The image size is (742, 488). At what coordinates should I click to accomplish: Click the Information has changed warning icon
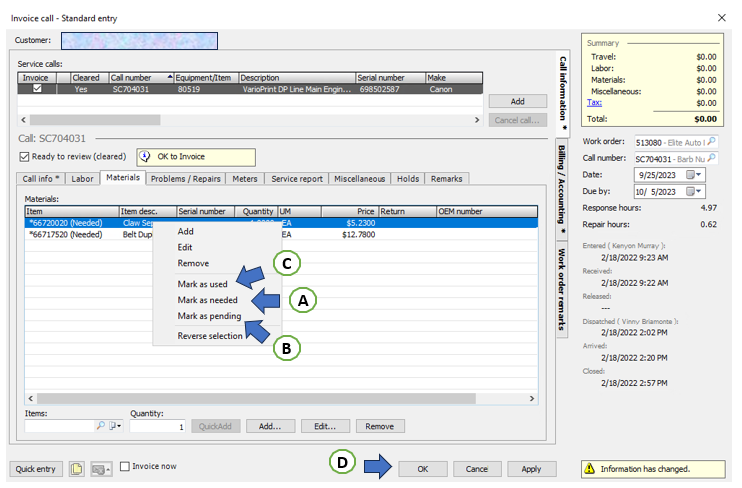pos(590,469)
